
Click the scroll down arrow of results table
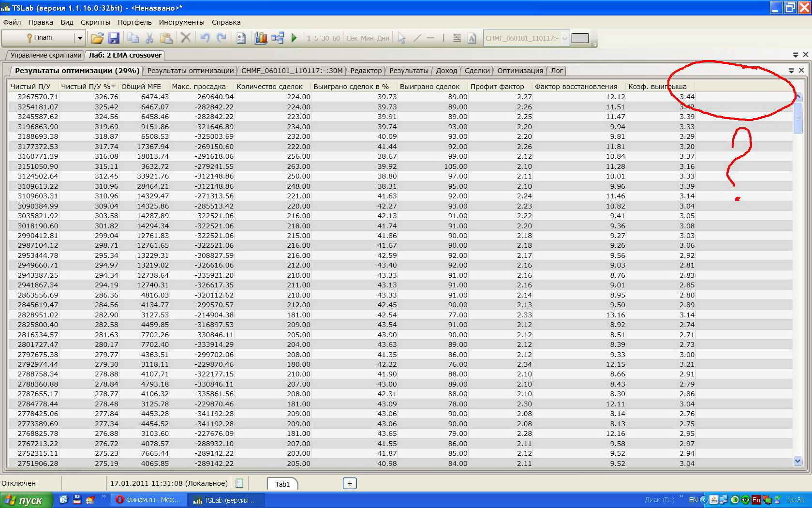tap(797, 461)
